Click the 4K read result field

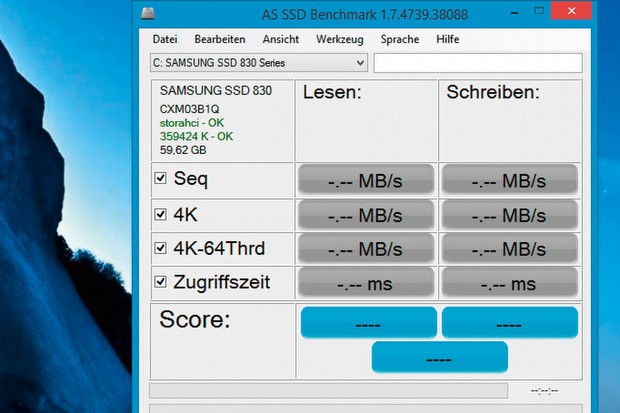[366, 215]
